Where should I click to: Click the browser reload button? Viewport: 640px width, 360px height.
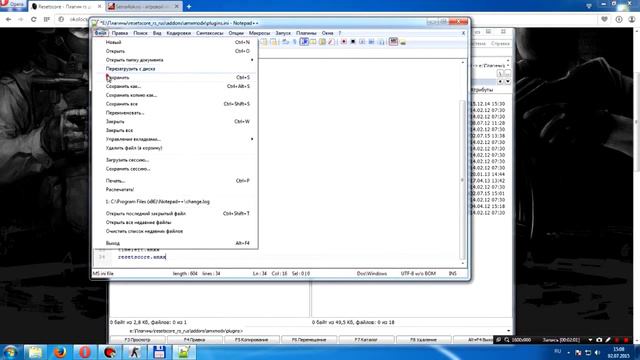tap(33, 19)
